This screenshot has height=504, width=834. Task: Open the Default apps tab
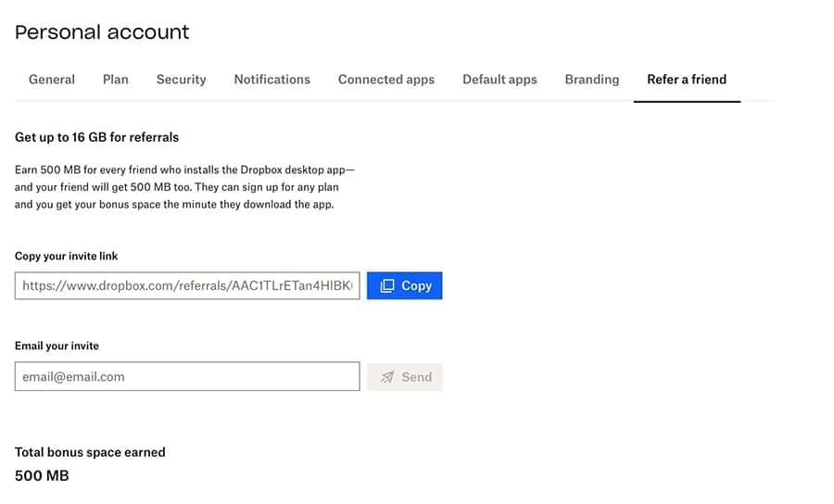coord(499,80)
